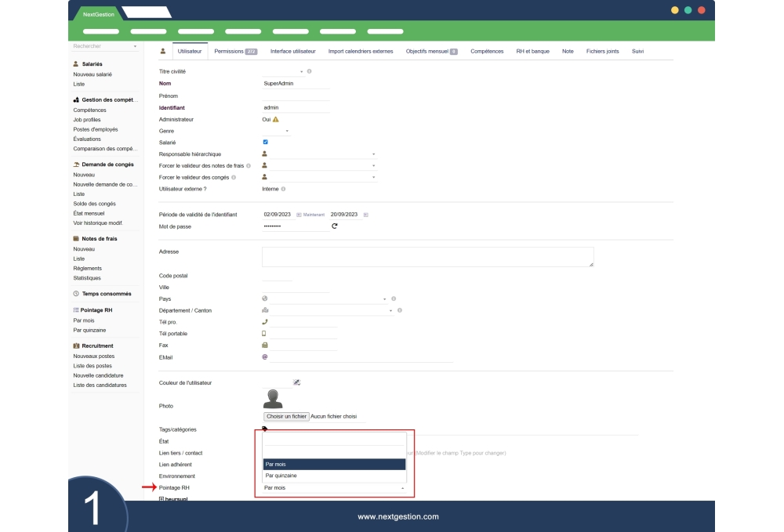784x532 pixels.
Task: Click the info icon beside Interne
Action: tap(283, 189)
